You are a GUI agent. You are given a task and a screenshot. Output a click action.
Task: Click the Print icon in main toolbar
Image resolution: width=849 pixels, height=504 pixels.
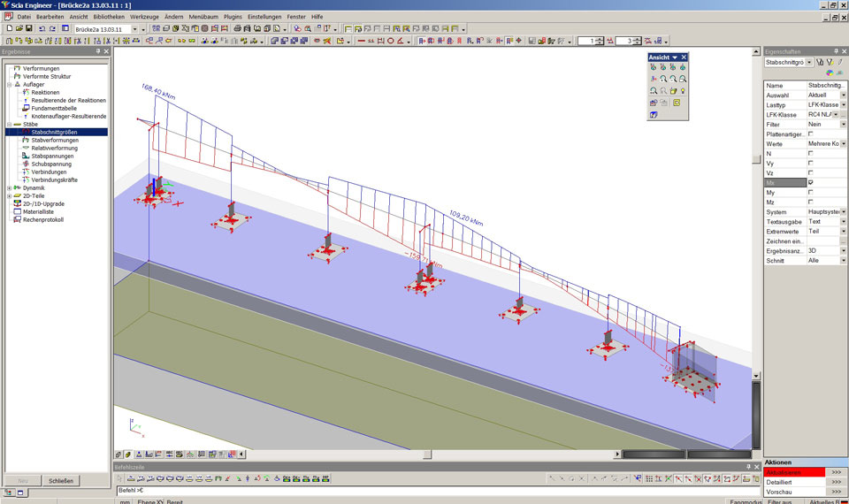click(x=238, y=28)
